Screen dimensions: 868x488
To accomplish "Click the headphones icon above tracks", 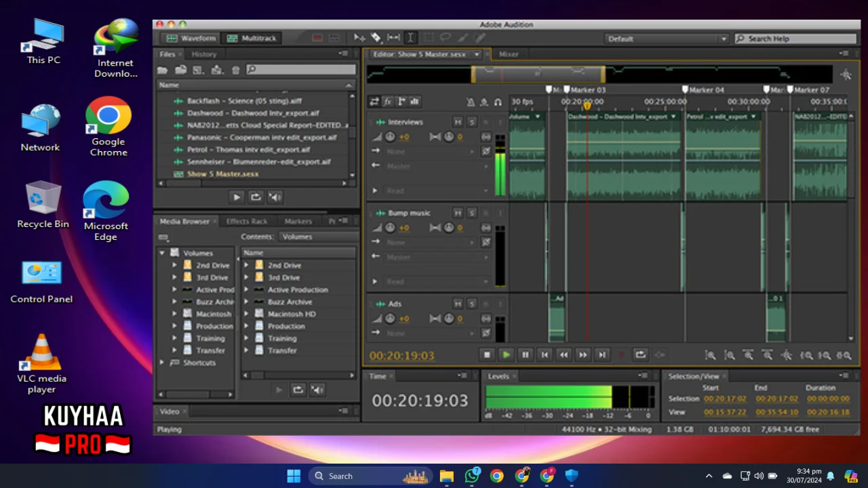I will [x=498, y=102].
